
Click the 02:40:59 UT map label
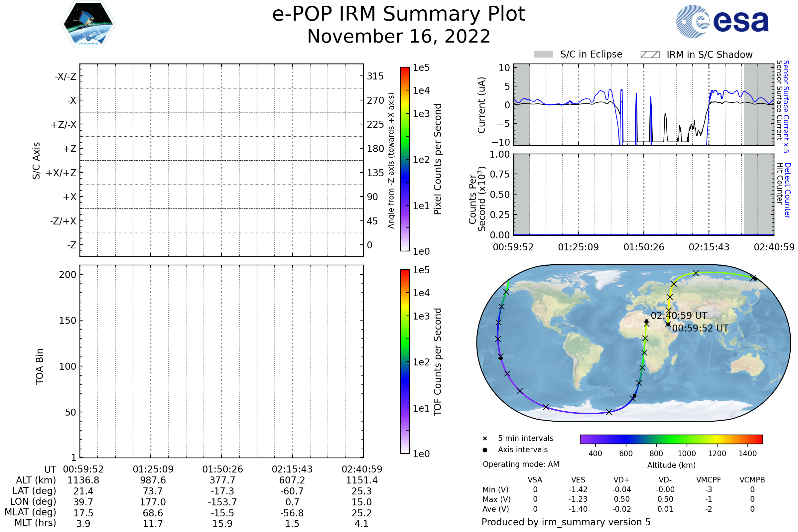coord(679,316)
